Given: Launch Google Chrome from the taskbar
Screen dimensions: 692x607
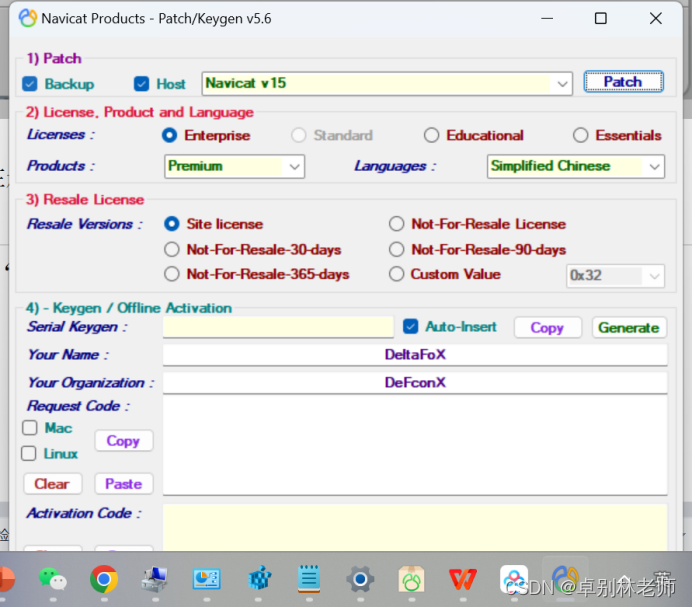Looking at the screenshot, I should pos(104,579).
